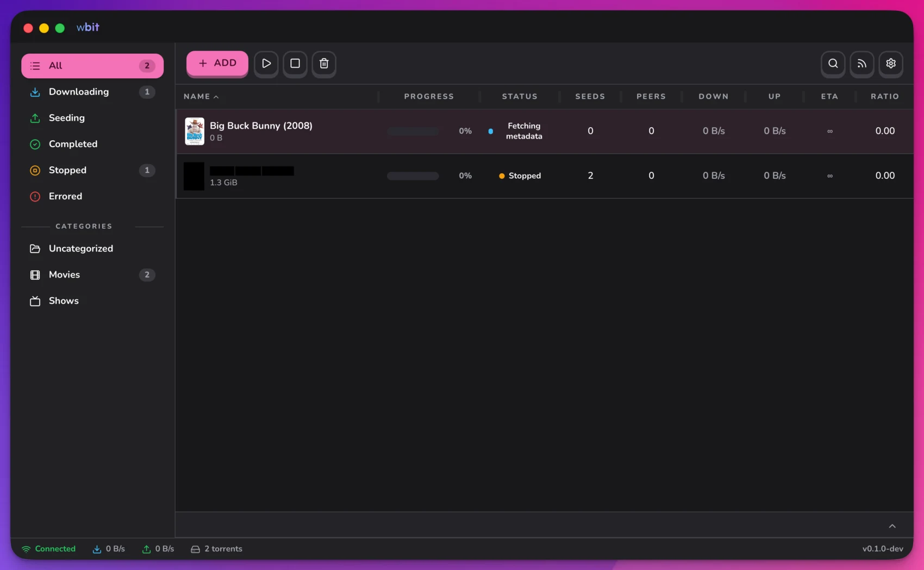Sort by PEERS column
The height and width of the screenshot is (570, 924).
pos(651,97)
